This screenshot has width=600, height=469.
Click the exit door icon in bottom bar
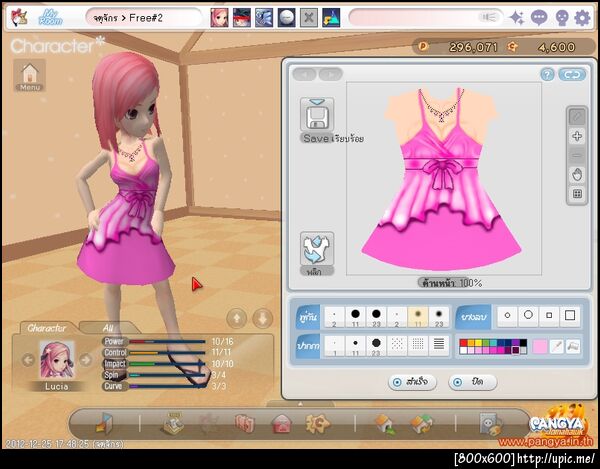coord(103,423)
